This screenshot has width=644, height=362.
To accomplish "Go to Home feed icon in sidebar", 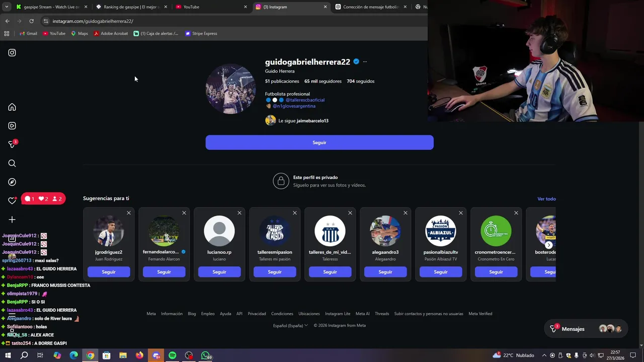I will click(x=12, y=107).
